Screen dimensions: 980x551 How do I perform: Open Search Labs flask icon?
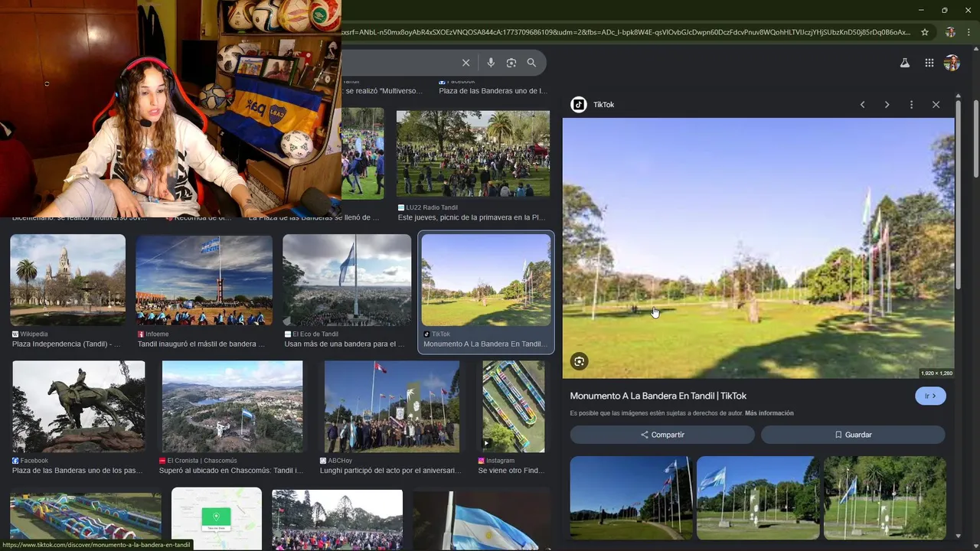click(x=905, y=64)
